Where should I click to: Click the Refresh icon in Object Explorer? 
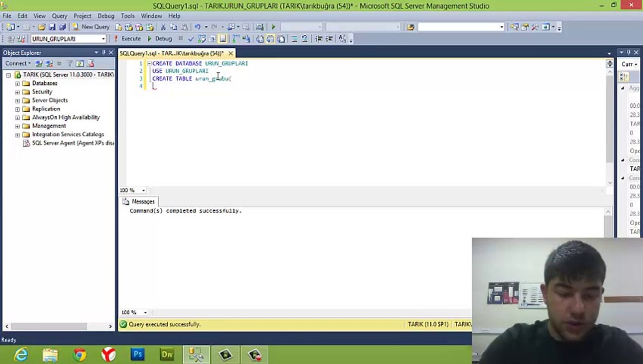[x=80, y=63]
